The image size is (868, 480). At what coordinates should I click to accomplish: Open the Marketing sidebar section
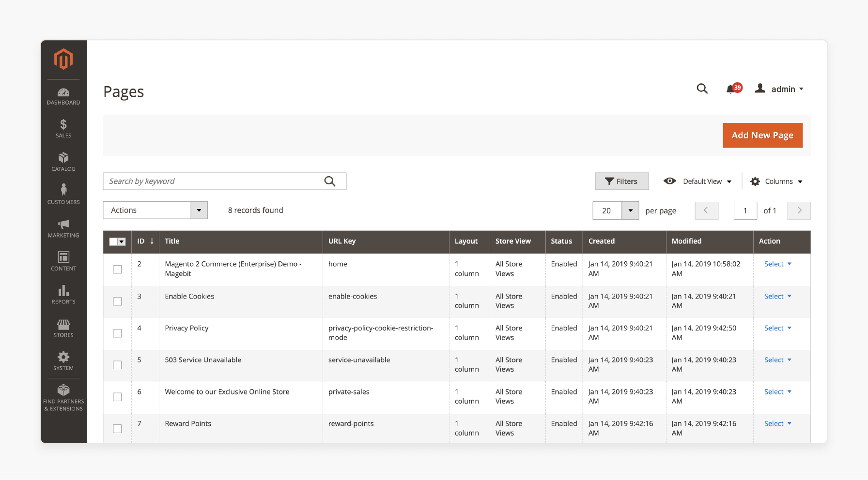click(63, 228)
